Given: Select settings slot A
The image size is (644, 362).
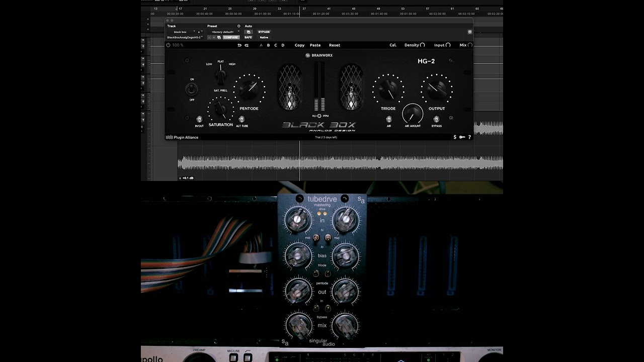Looking at the screenshot, I should point(261,45).
